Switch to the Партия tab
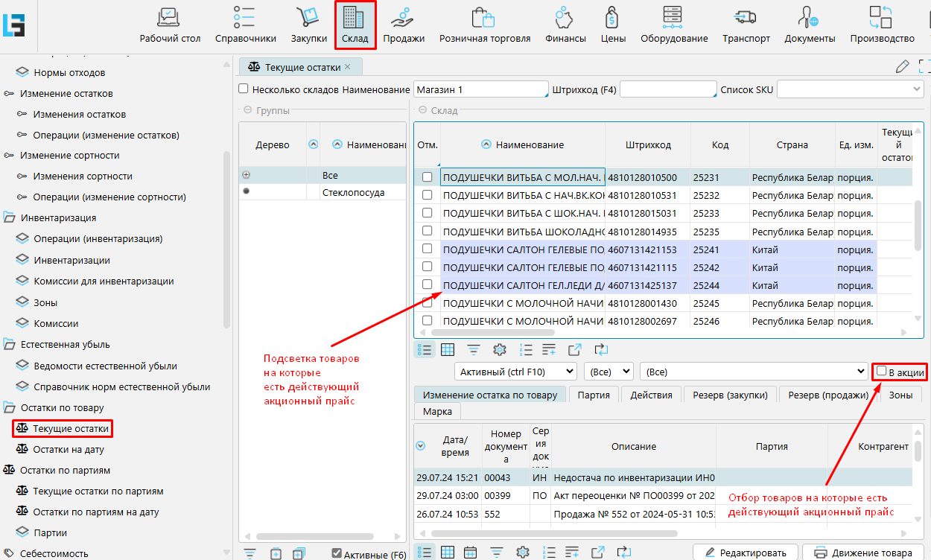 click(x=593, y=395)
